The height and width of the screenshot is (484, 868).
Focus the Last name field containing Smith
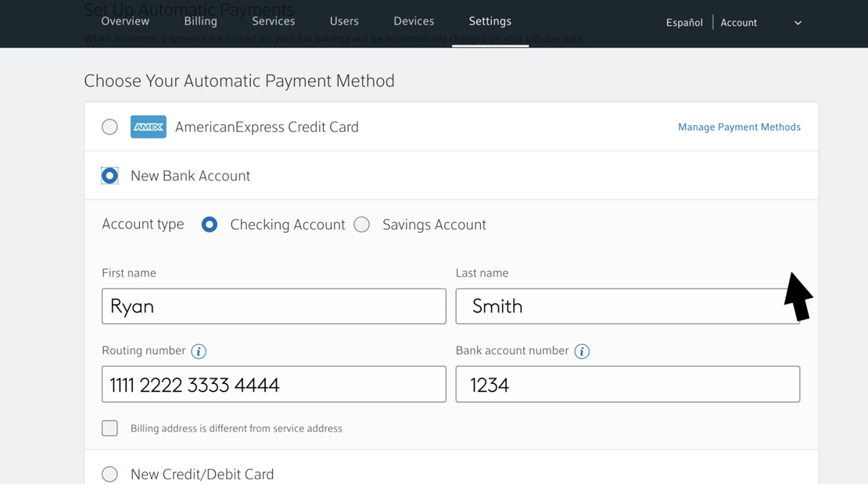[x=628, y=307]
